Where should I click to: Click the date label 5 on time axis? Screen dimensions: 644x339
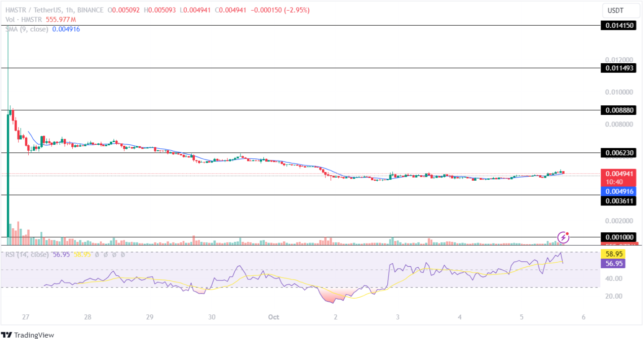522,317
